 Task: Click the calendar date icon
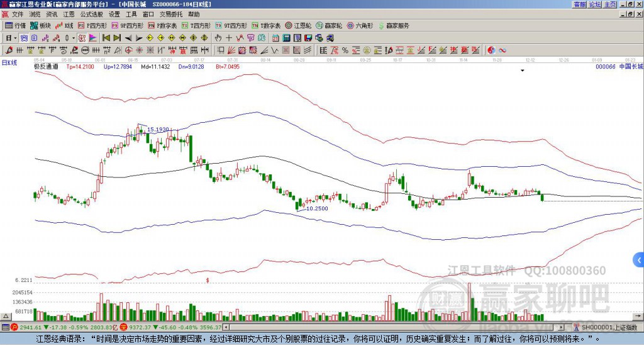[x=275, y=38]
